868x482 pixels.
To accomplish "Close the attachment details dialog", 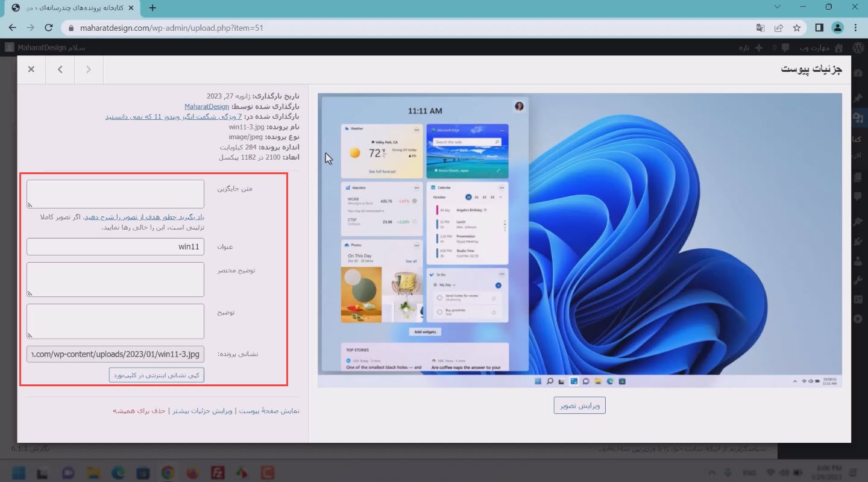I will 31,69.
